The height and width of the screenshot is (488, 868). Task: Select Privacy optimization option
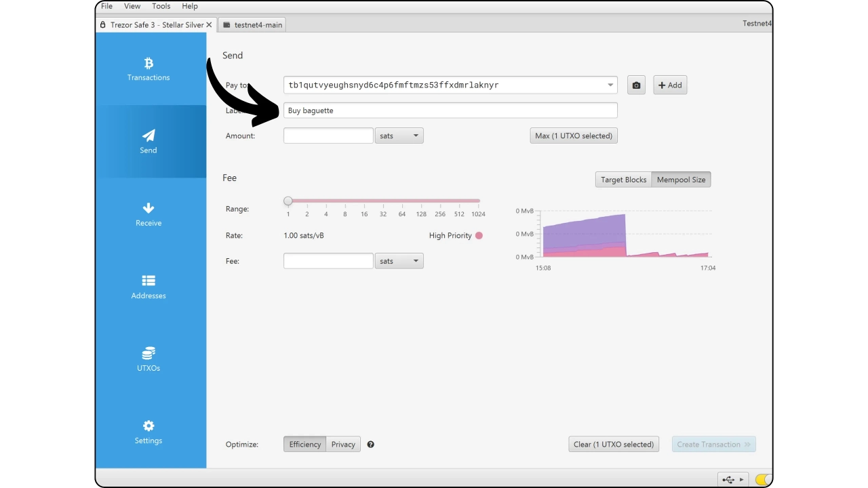[x=343, y=445]
